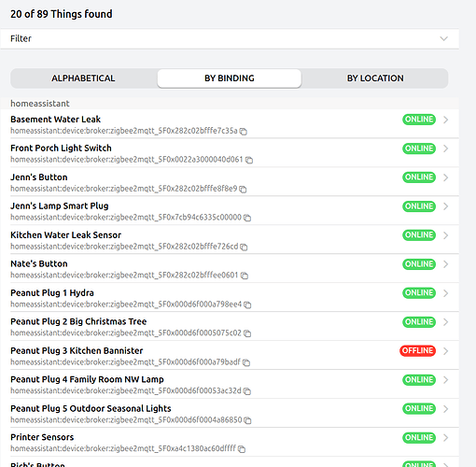Copy UID of Peanut Plug 2 Big Christmas Tree
This screenshot has width=476, height=467.
point(247,333)
